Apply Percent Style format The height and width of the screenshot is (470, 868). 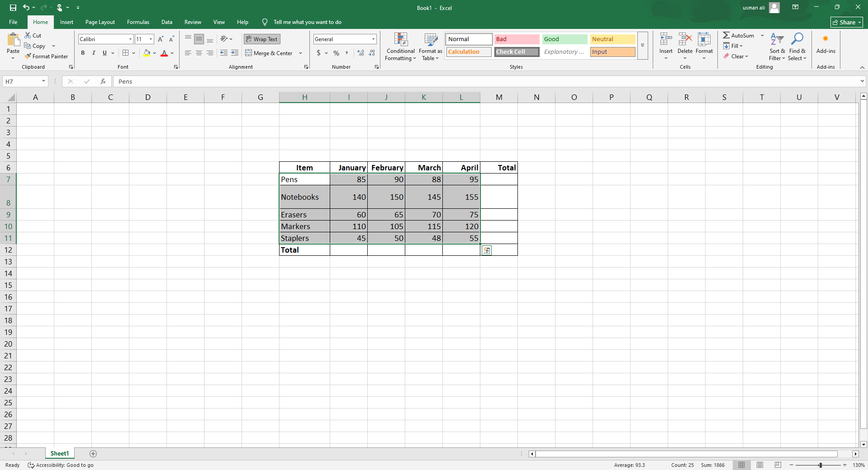pyautogui.click(x=336, y=53)
